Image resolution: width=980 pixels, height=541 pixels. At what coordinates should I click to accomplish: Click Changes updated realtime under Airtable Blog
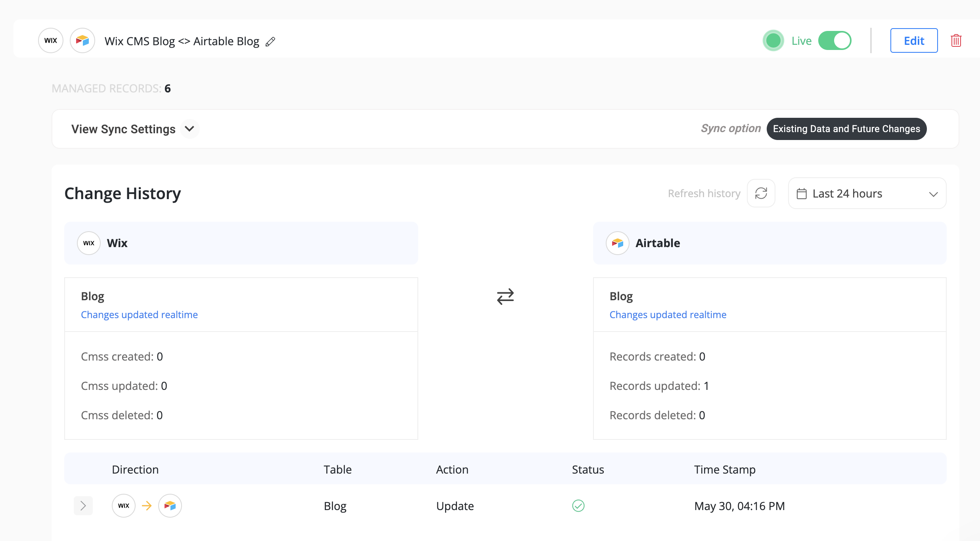tap(668, 315)
